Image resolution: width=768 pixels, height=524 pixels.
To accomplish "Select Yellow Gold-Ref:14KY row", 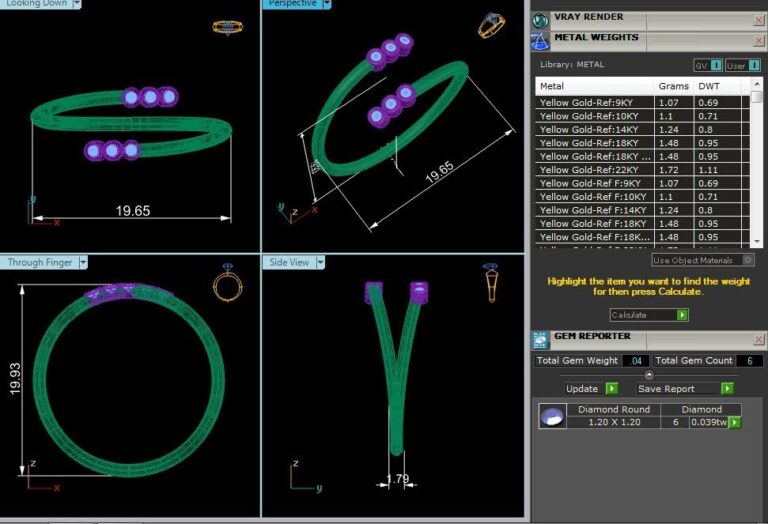I will [643, 130].
